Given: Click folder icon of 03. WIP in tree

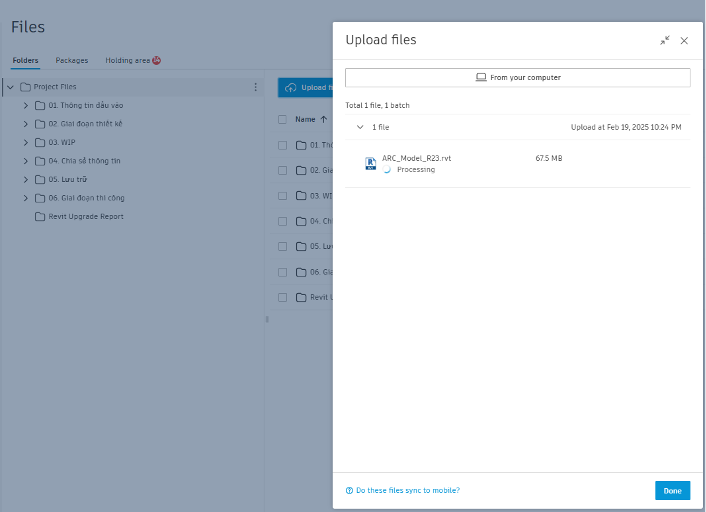Looking at the screenshot, I should point(40,142).
